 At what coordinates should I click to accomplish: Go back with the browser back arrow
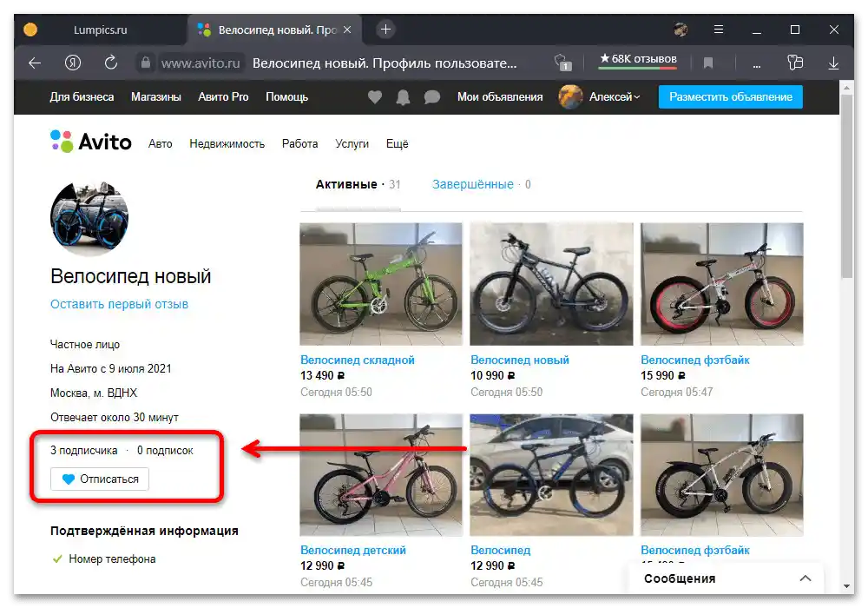35,63
